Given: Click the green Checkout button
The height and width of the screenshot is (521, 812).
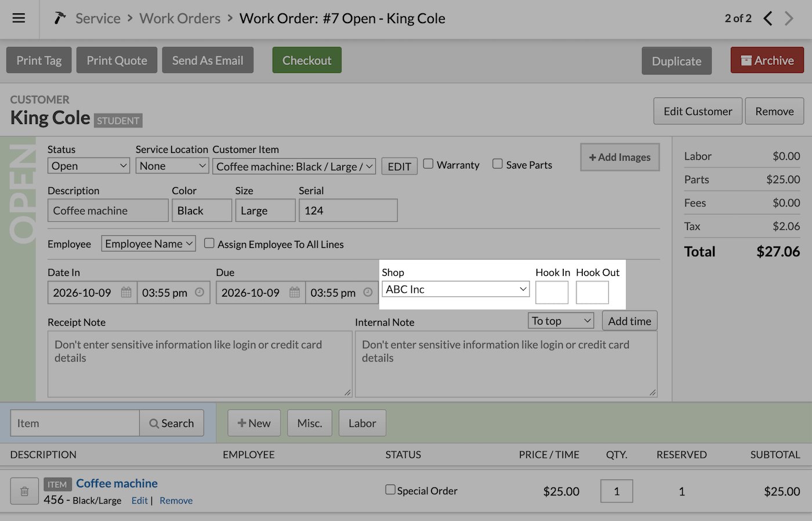Looking at the screenshot, I should click(x=307, y=60).
